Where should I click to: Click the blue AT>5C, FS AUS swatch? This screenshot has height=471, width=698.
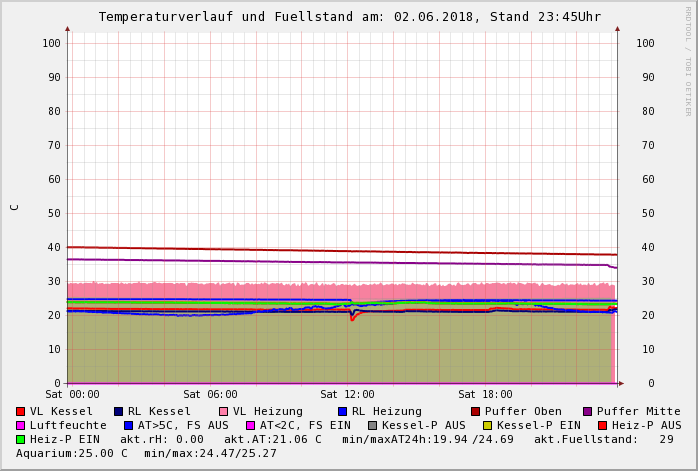[x=129, y=426]
